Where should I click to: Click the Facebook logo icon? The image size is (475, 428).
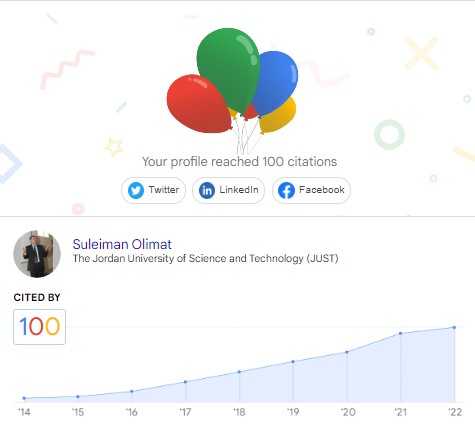click(286, 190)
